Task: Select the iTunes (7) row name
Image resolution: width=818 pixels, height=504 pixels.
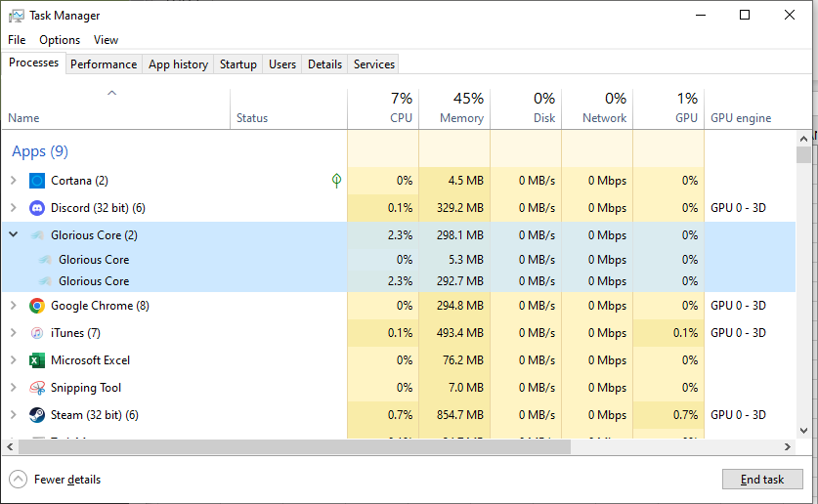Action: 75,332
